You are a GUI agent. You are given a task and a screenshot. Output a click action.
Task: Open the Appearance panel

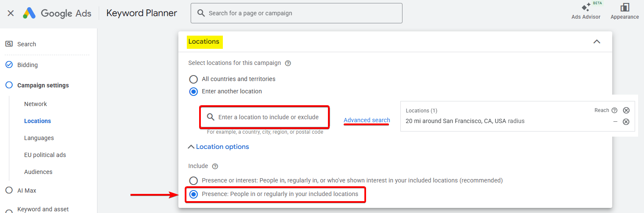click(x=625, y=11)
